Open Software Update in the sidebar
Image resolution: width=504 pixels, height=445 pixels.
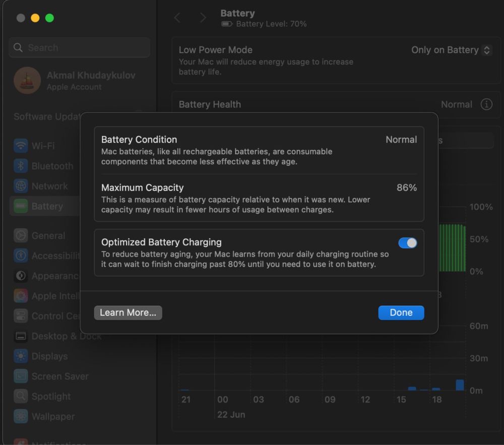pos(47,116)
